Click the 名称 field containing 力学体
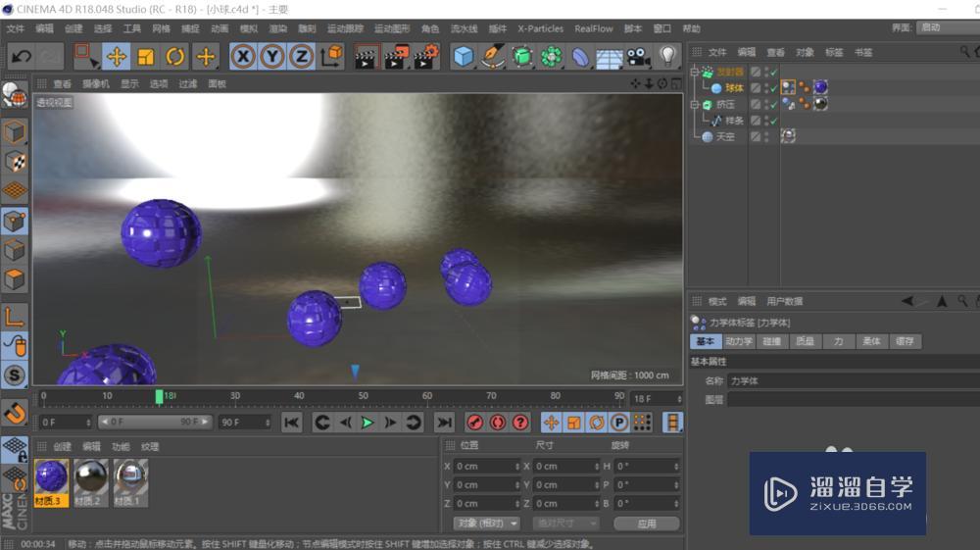This screenshot has height=550, width=980. coord(853,380)
